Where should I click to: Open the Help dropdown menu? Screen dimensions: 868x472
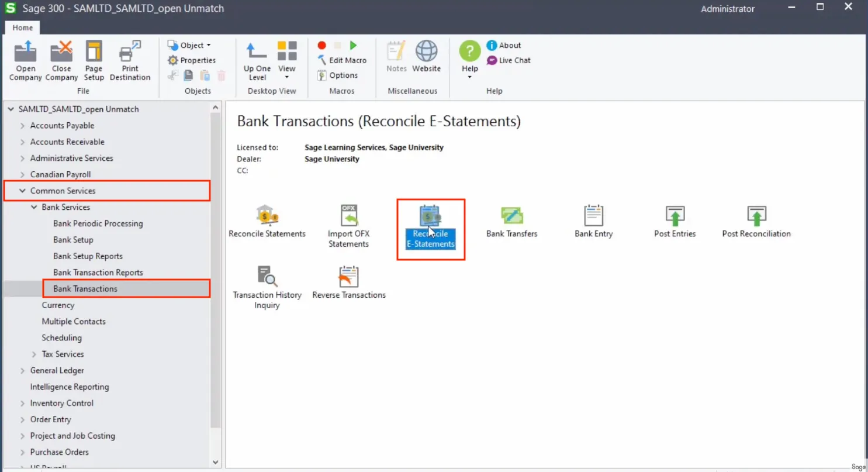coord(470,61)
